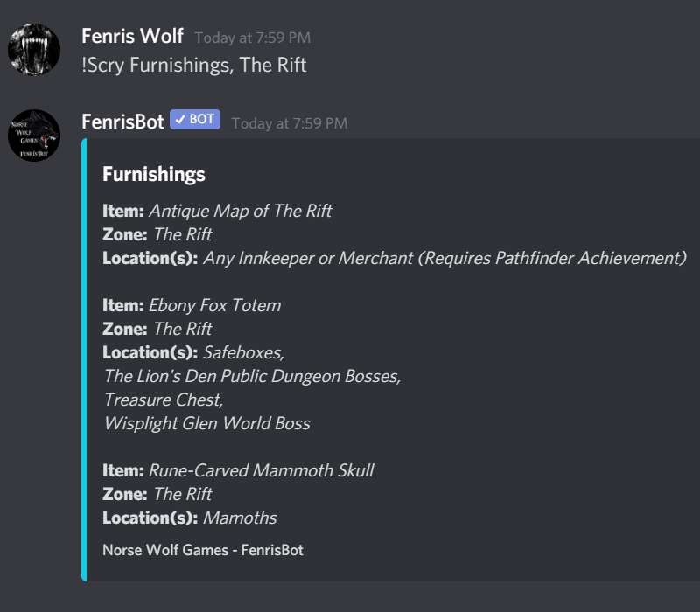The height and width of the screenshot is (612, 700).
Task: Click the Mamoths location text
Action: pyautogui.click(x=240, y=518)
